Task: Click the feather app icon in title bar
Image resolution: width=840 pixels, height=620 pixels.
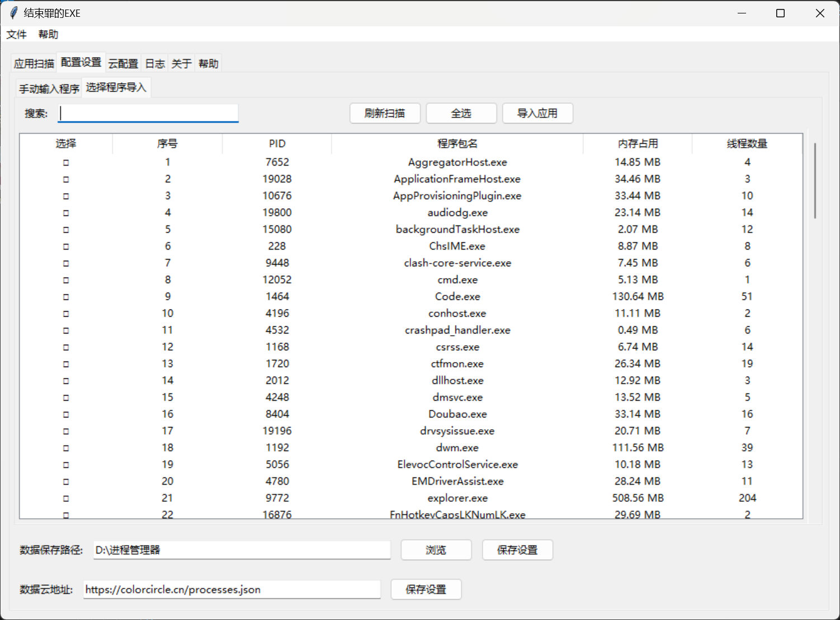Action: point(13,13)
